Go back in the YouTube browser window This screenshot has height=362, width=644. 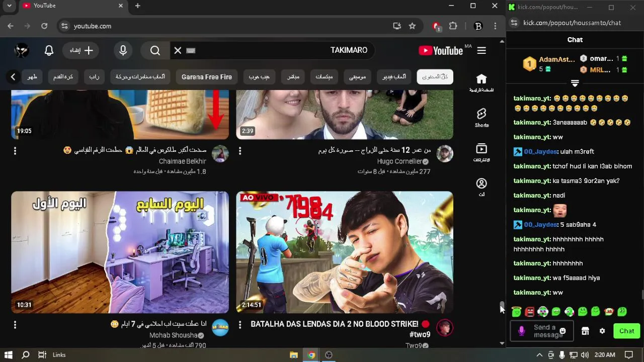[x=11, y=26]
